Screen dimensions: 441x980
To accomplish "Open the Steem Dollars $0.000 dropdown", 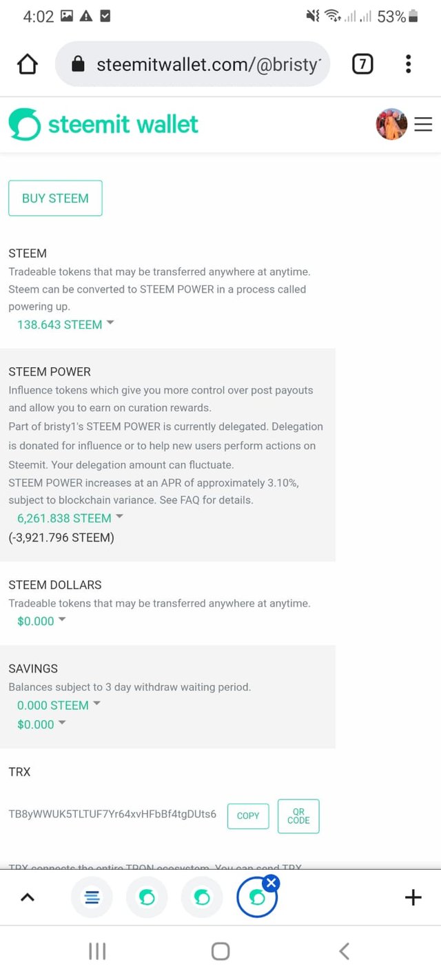I will pos(41,621).
